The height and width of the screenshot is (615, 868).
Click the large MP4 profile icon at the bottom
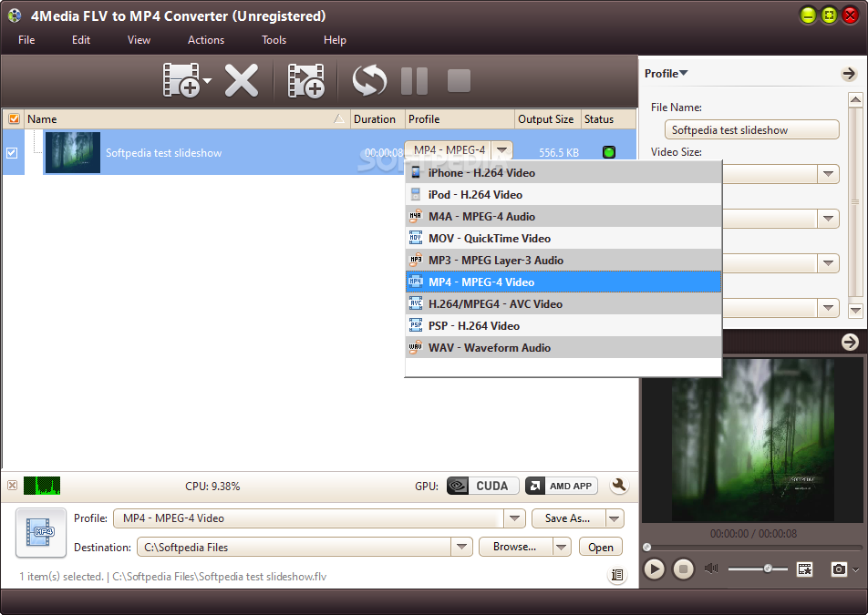pos(41,532)
